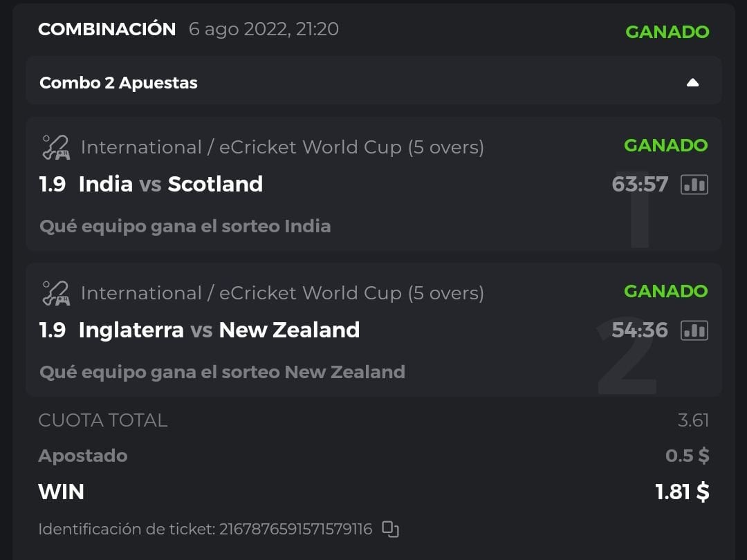Click the eSports icon beside India match league
Viewport: 747px width, 560px height.
point(55,147)
